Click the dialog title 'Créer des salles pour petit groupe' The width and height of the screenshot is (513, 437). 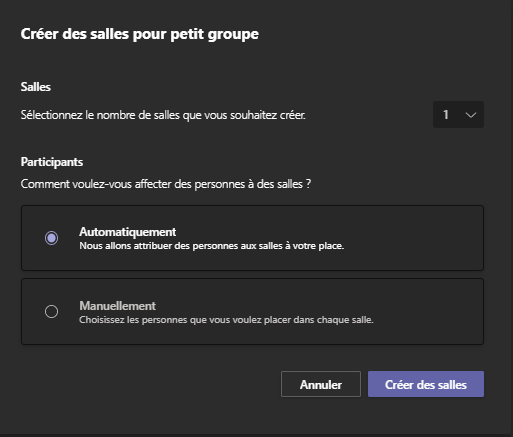point(140,34)
